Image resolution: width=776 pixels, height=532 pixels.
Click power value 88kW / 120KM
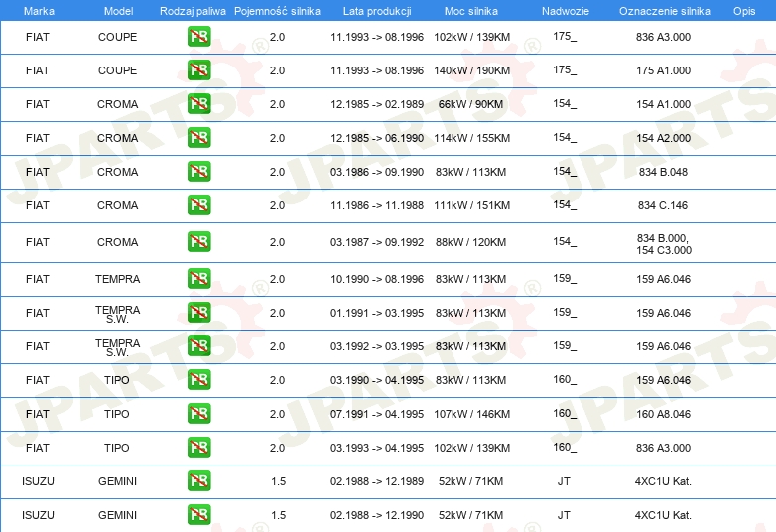(470, 242)
